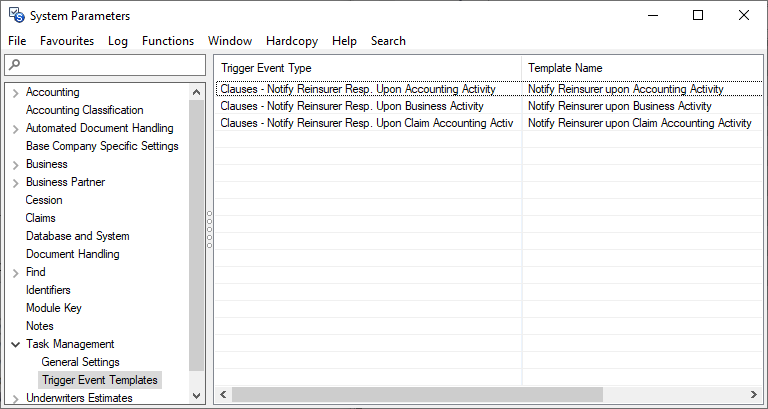Expand the Business Partner node
The height and width of the screenshot is (409, 768).
15,182
